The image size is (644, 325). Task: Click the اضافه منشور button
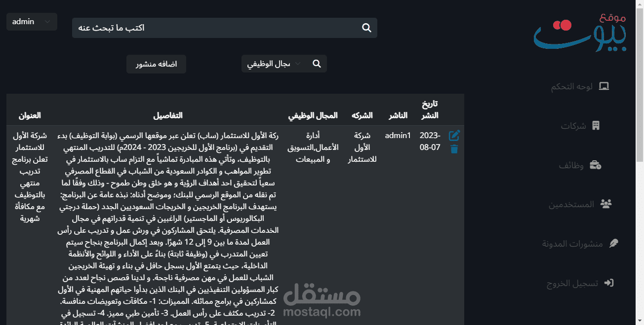156,64
